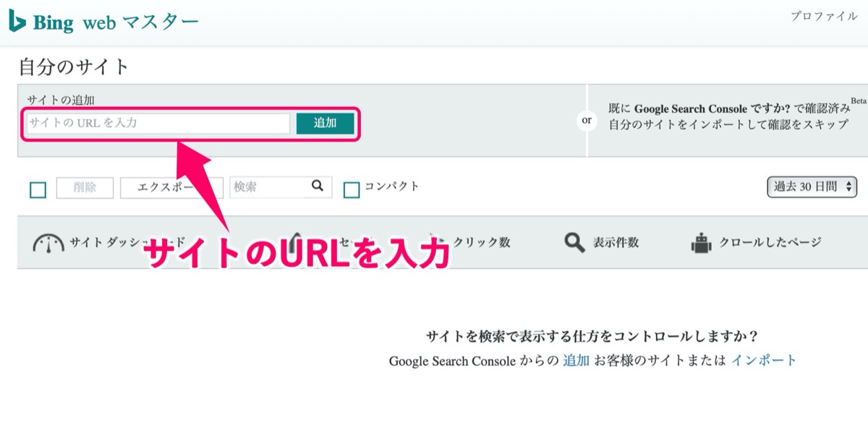Click the 削除 button
Viewport: 868px width, 422px height.
pyautogui.click(x=85, y=187)
